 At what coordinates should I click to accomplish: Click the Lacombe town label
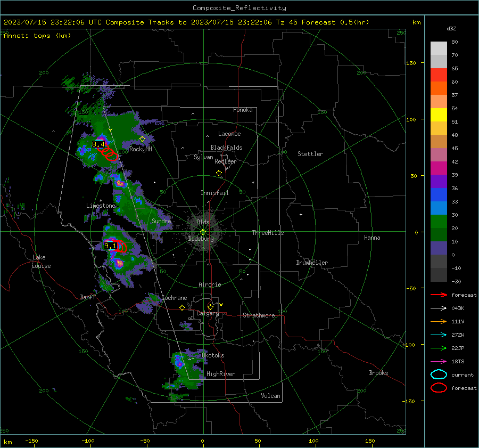(229, 134)
